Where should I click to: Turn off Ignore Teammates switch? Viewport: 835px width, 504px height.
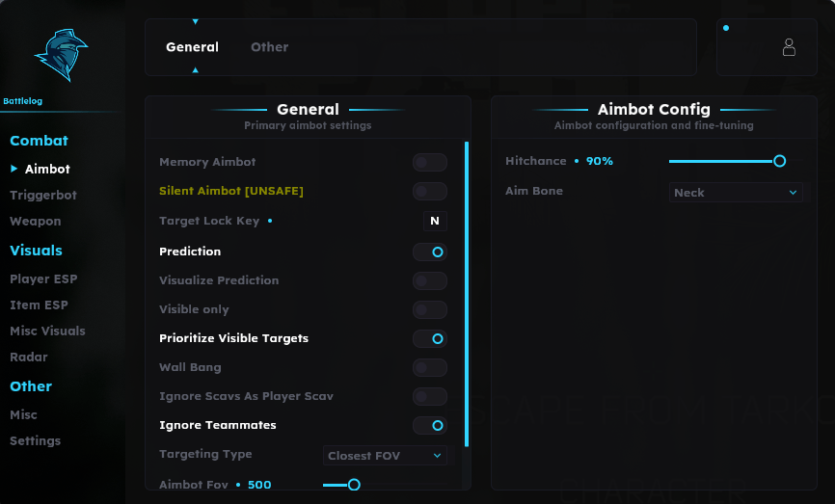click(430, 425)
